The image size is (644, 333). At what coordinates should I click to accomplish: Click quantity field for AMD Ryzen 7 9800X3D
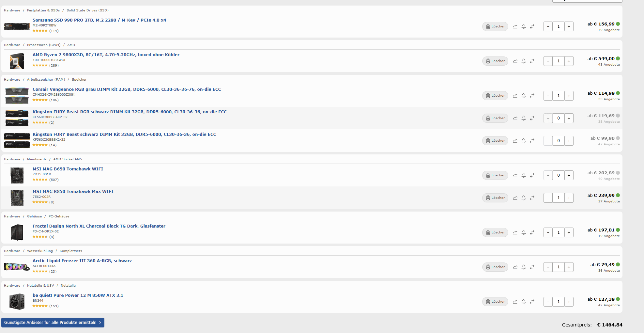(x=559, y=61)
